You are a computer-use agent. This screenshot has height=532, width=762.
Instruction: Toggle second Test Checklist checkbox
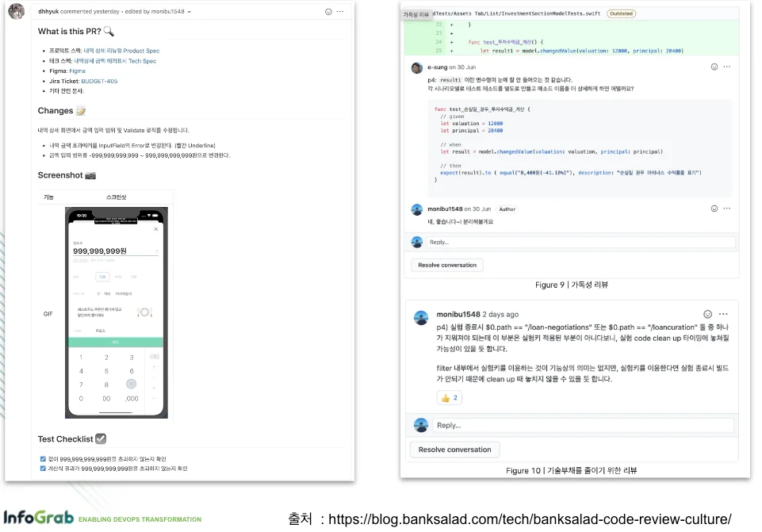point(43,469)
